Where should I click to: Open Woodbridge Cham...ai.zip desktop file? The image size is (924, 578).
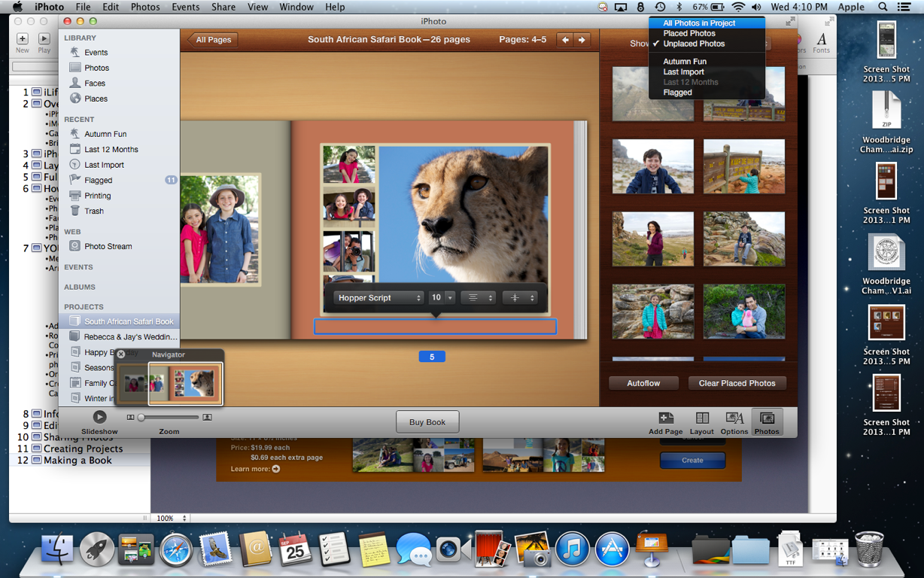coord(886,122)
